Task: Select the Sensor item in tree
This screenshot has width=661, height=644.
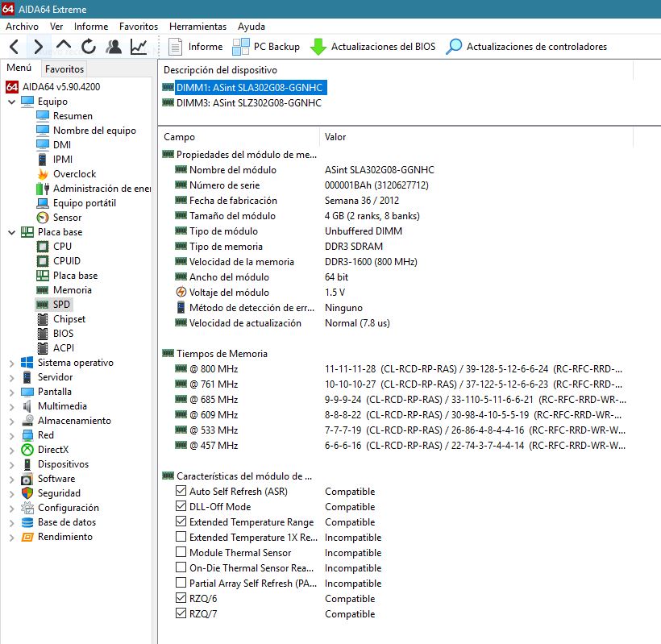Action: [67, 218]
